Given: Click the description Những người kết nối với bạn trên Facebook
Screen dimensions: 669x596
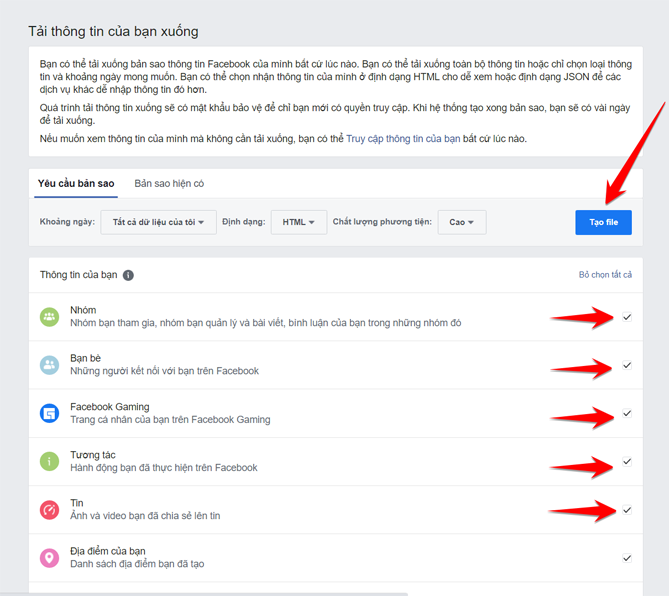Looking at the screenshot, I should [164, 371].
